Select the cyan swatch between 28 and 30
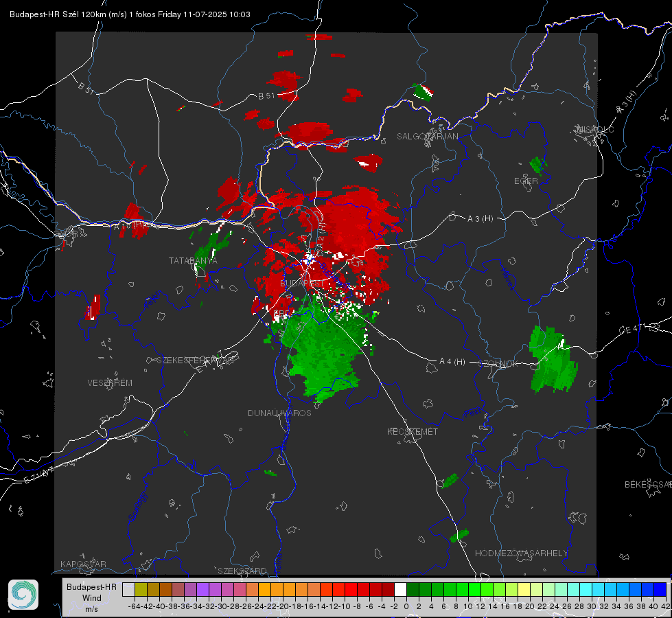This screenshot has height=618, width=672. point(586,589)
